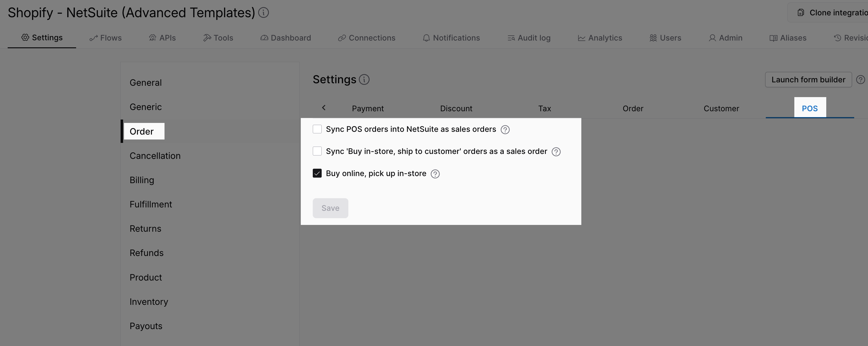Open the Aliases tab
Viewport: 868px width, 346px height.
(788, 38)
